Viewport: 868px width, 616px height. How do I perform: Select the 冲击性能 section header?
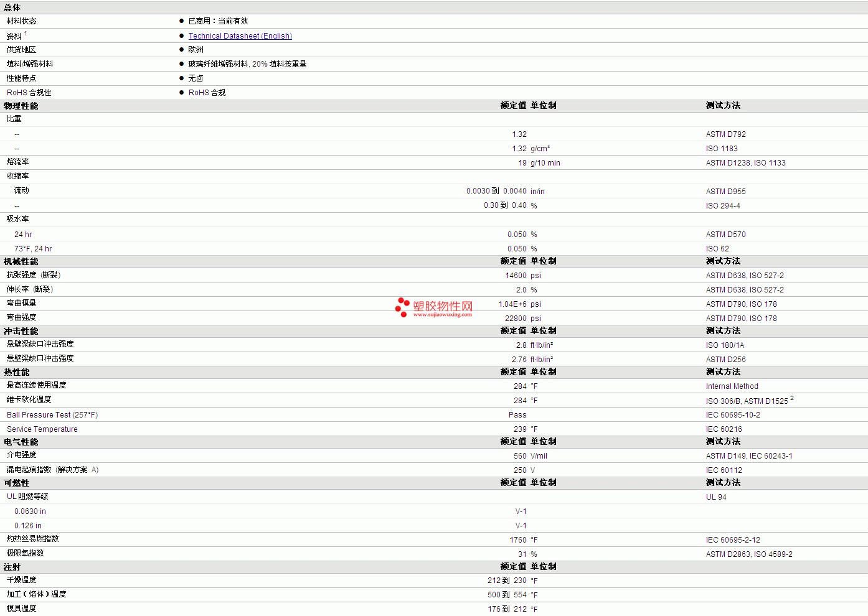(21, 331)
